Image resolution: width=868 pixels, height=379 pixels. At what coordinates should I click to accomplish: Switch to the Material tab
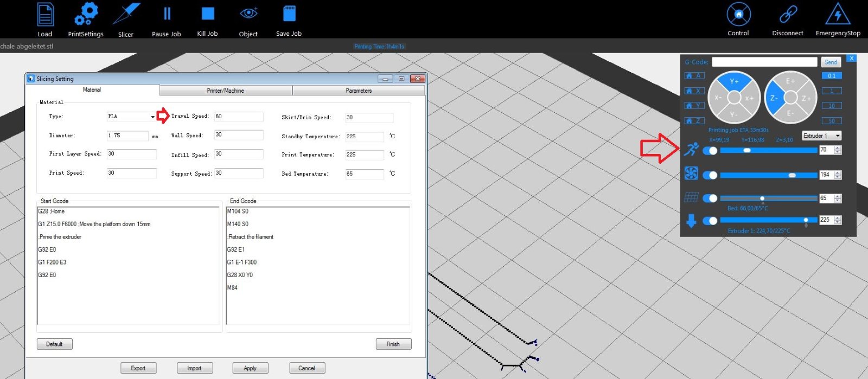click(92, 90)
